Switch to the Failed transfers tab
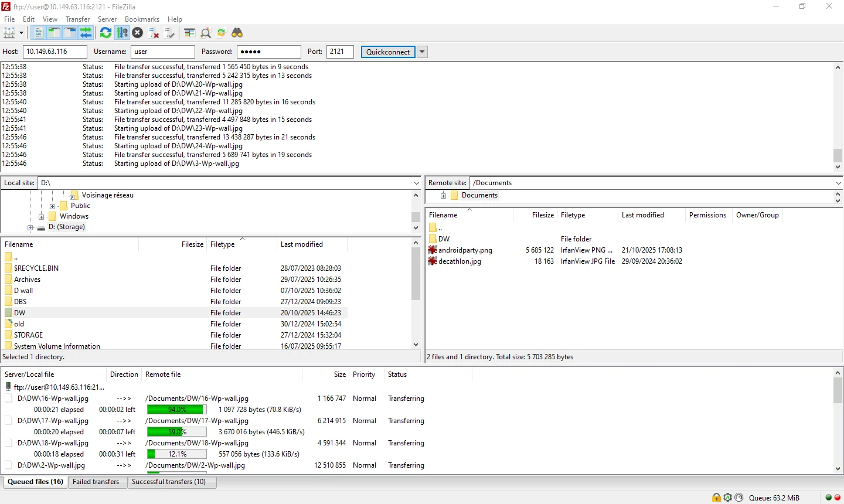This screenshot has height=504, width=844. (96, 482)
